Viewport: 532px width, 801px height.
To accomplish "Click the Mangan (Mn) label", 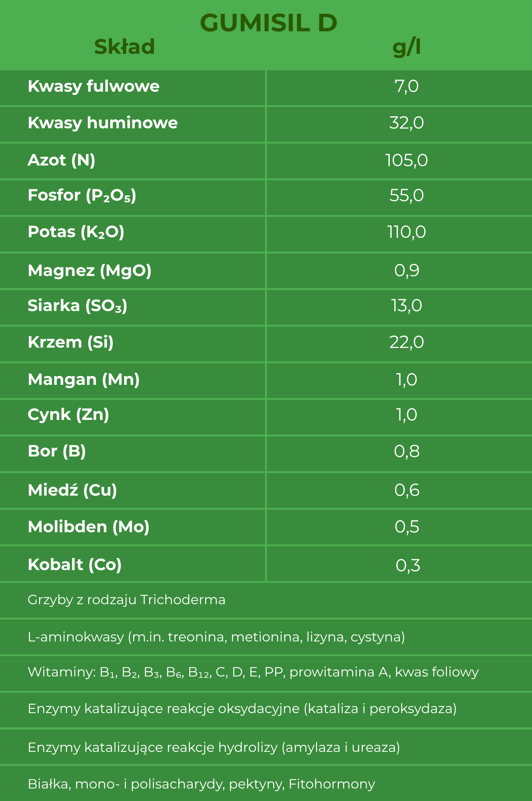I will [84, 379].
